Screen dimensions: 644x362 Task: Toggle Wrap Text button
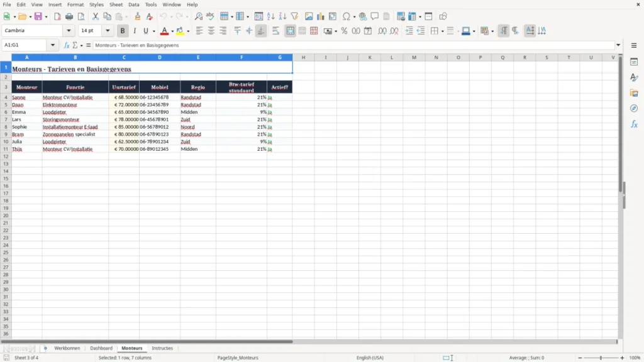click(275, 31)
